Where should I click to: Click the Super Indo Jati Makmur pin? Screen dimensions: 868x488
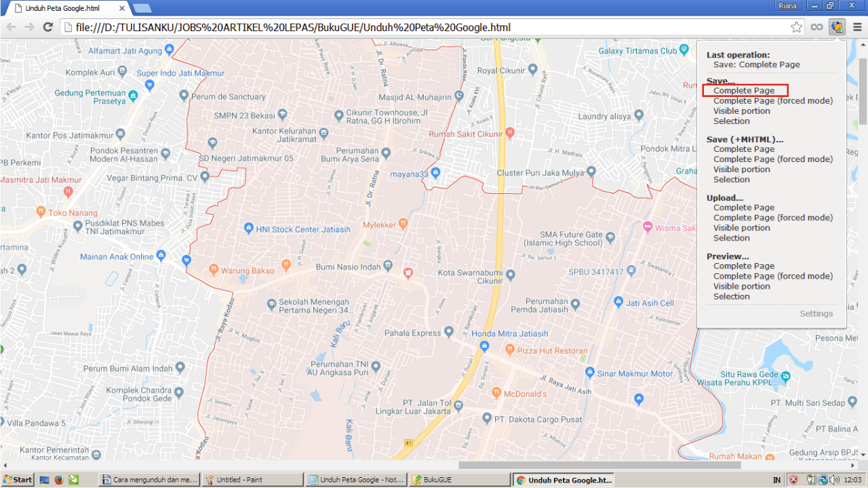tap(150, 84)
